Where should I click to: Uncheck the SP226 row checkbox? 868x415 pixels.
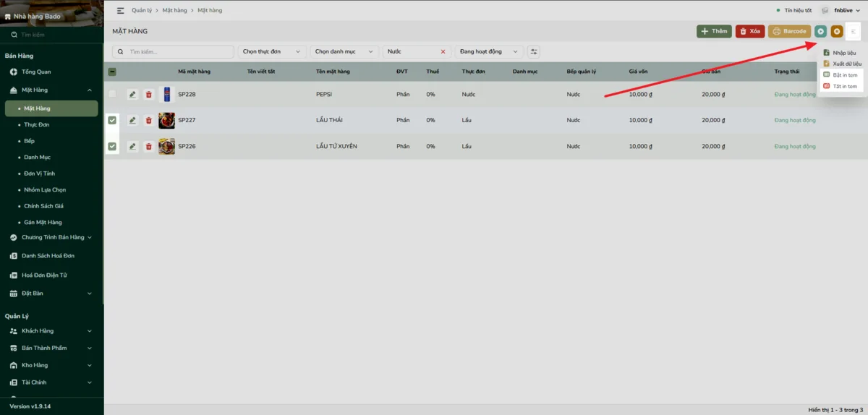[x=112, y=146]
